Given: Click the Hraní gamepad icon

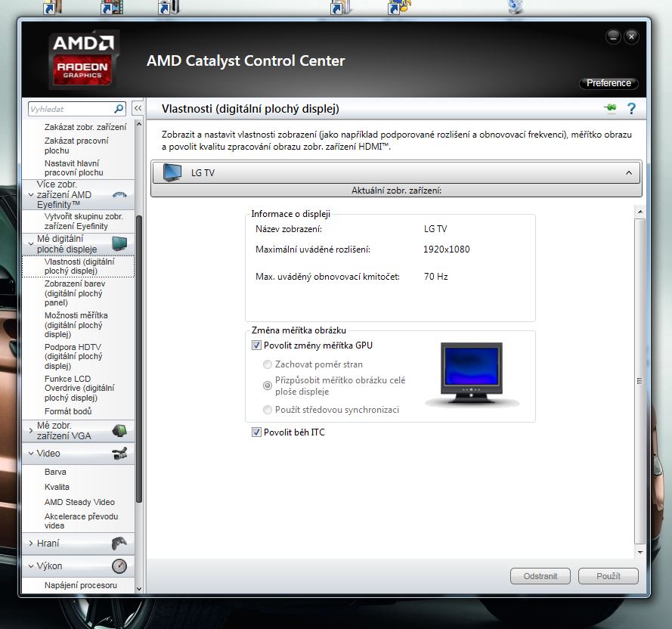Looking at the screenshot, I should coord(119,544).
